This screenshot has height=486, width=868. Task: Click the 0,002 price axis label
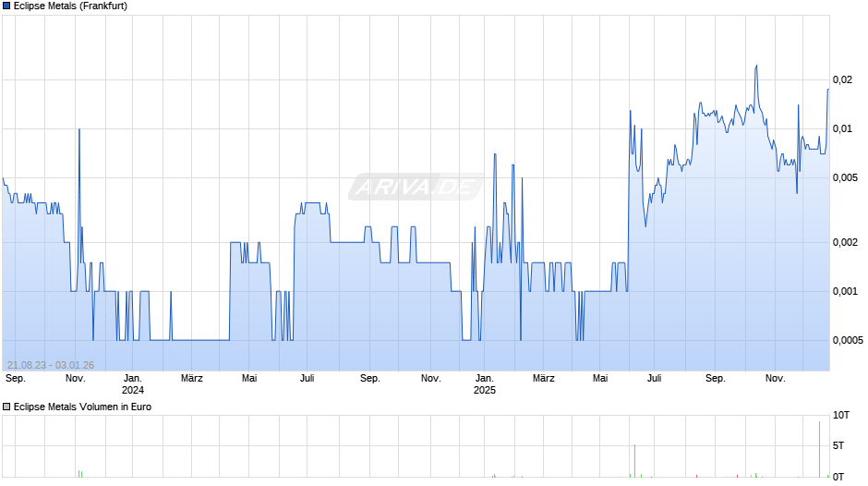pyautogui.click(x=845, y=242)
